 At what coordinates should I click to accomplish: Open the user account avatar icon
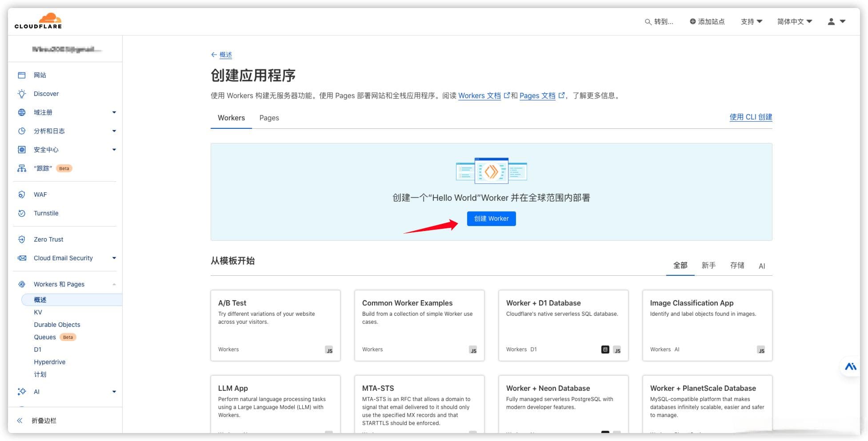click(831, 21)
